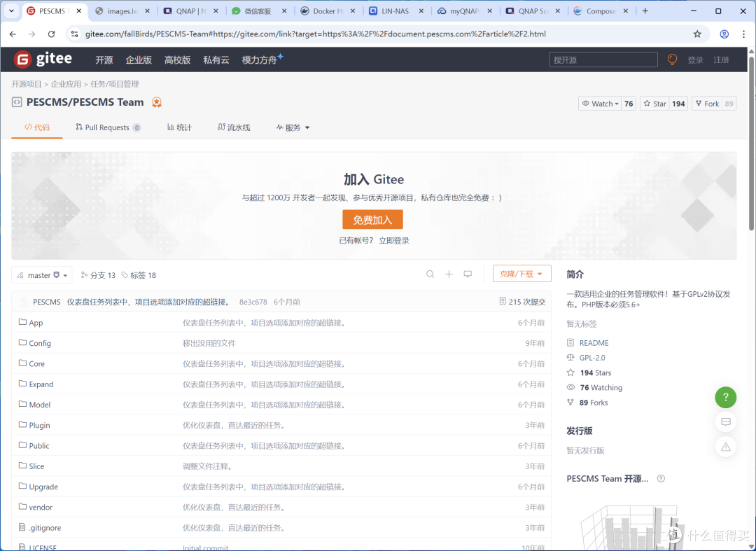
Task: Click 开源 in the top navigation
Action: 104,60
